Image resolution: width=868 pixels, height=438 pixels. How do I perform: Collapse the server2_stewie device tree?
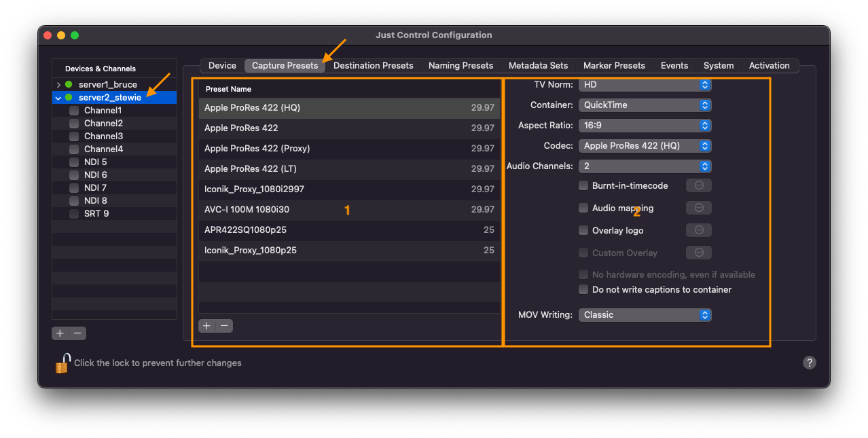pyautogui.click(x=58, y=98)
